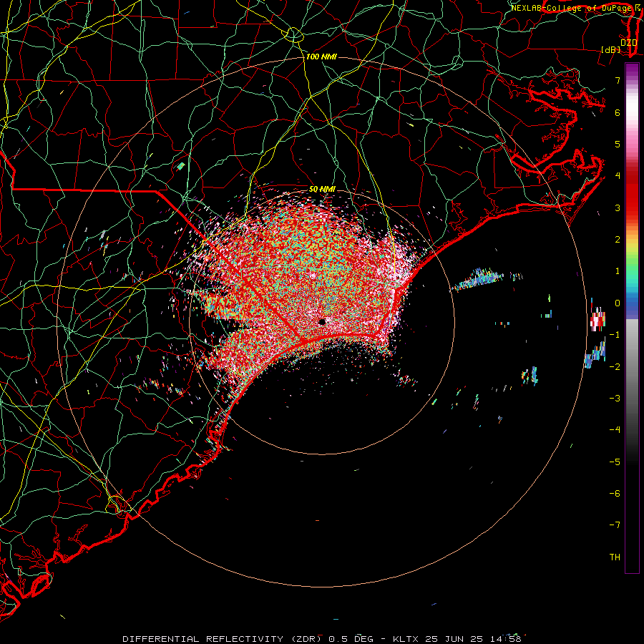
Task: Click the NEXLAB-College of DuPage credit text
Action: click(x=572, y=8)
